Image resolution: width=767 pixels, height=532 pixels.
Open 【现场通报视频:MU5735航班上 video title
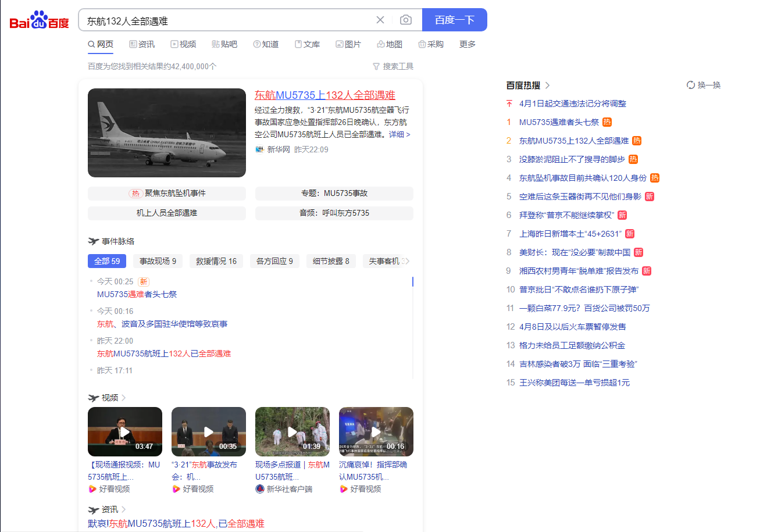coord(124,471)
